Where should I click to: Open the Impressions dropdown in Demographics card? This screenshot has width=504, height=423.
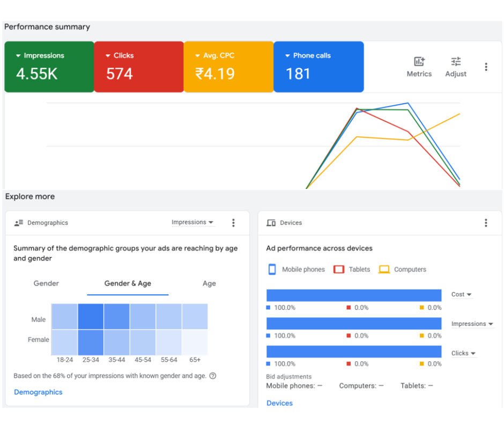(192, 222)
